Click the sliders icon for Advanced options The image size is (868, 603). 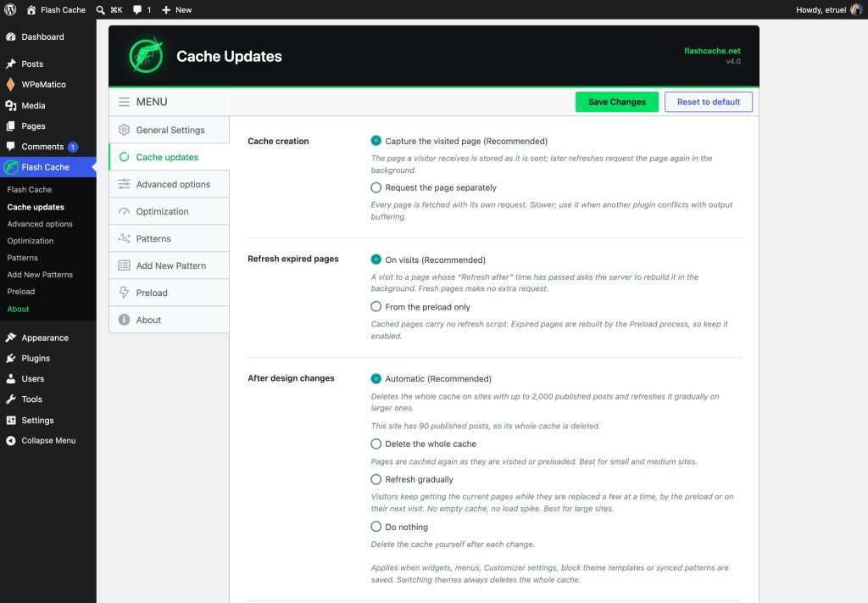(124, 184)
